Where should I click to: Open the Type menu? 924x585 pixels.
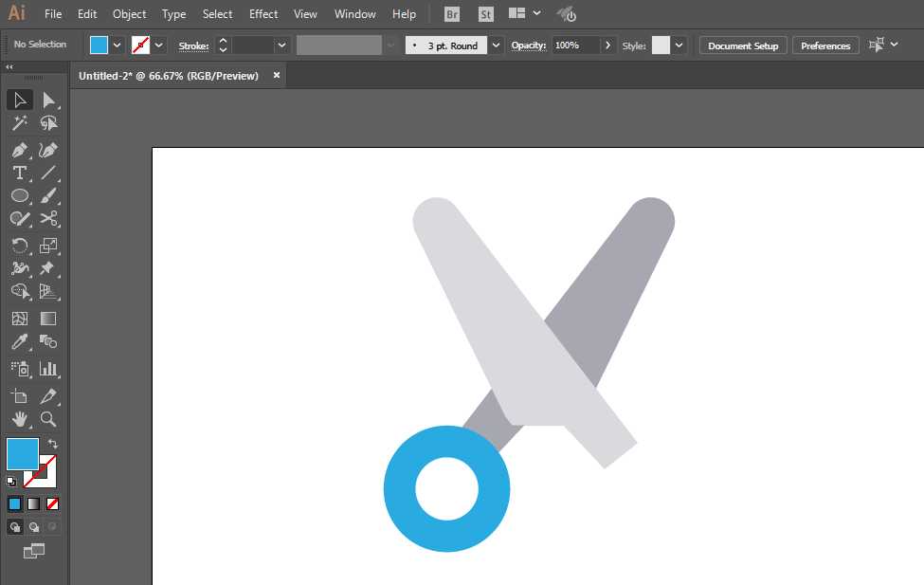point(173,13)
